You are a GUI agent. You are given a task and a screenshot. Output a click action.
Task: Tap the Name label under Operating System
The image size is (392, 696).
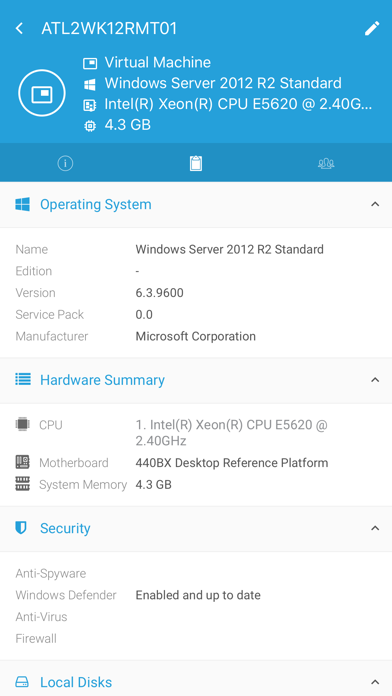pyautogui.click(x=32, y=249)
